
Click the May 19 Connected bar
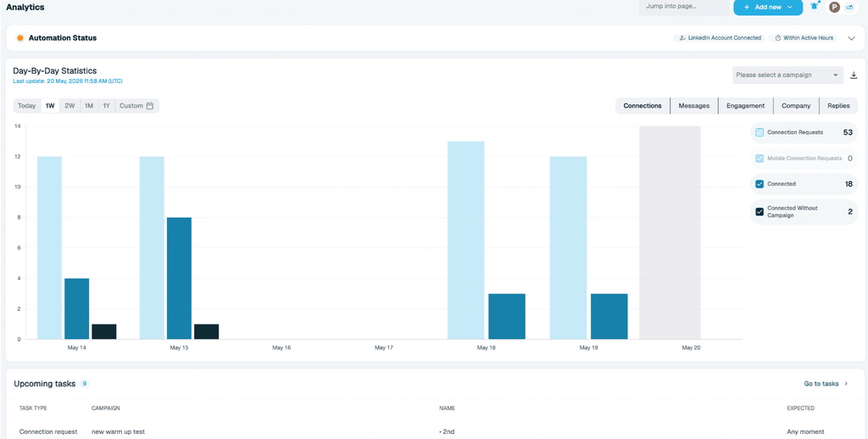coord(609,316)
